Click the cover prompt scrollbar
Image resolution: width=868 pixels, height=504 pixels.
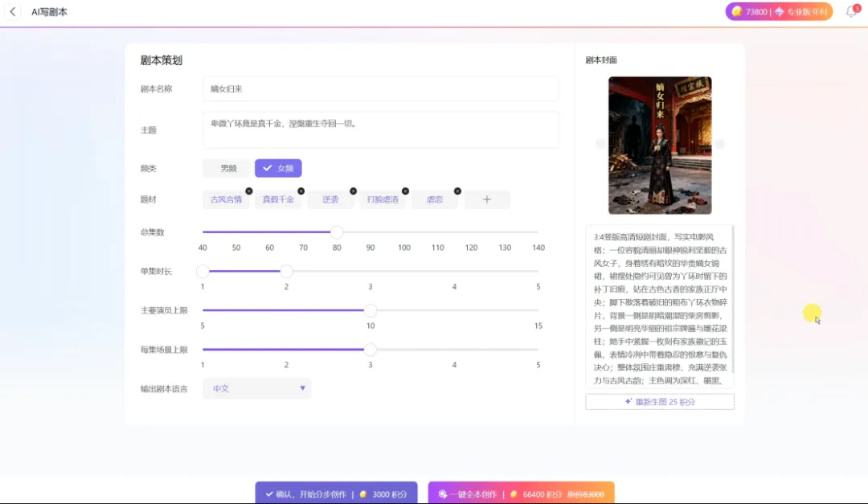[732, 299]
